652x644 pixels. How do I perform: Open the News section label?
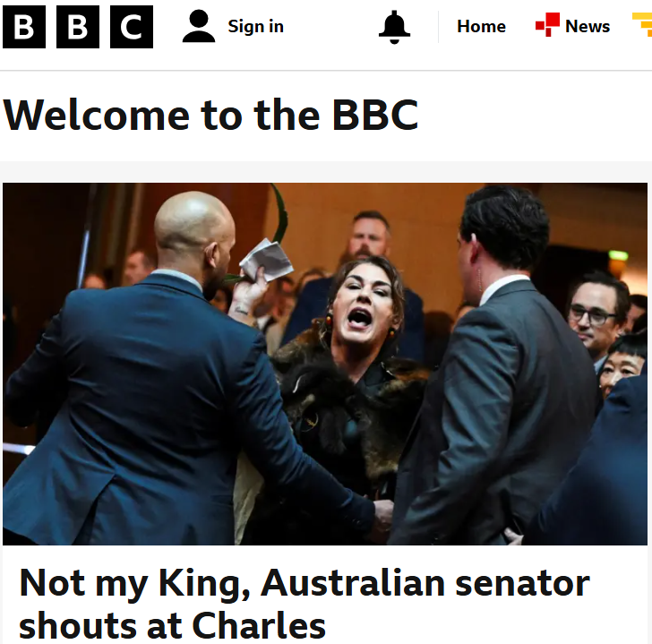click(x=588, y=27)
